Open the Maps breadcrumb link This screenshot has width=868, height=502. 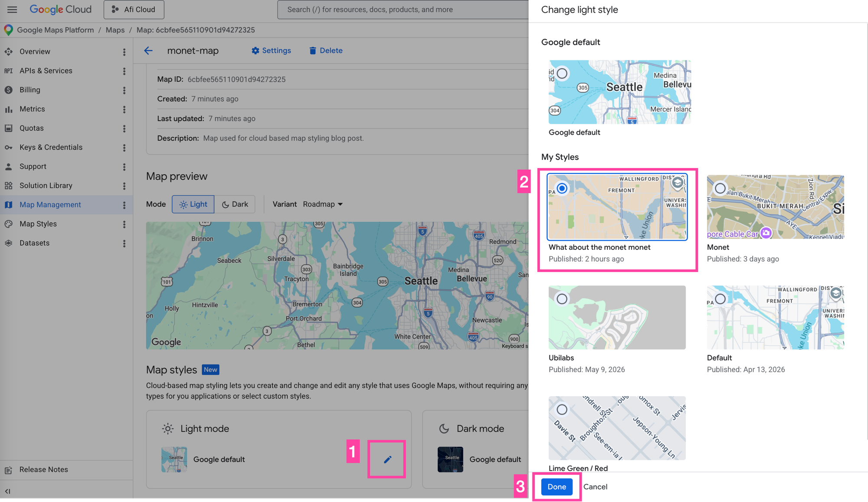[115, 30]
